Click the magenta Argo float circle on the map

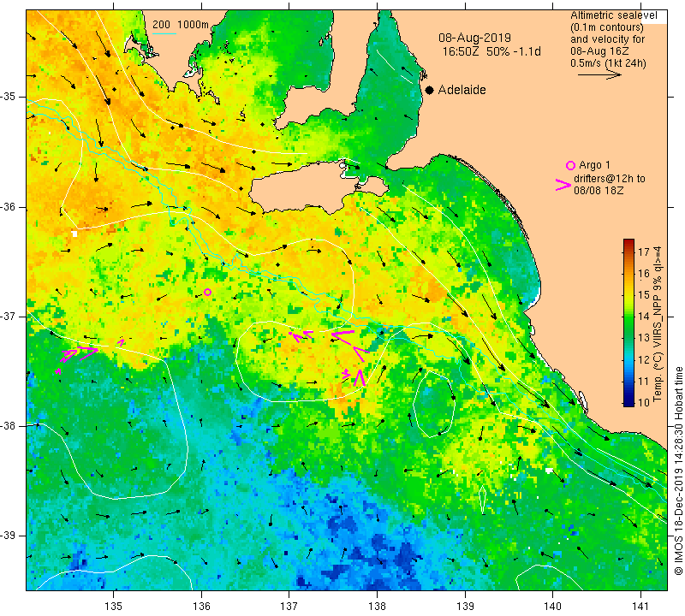207,292
